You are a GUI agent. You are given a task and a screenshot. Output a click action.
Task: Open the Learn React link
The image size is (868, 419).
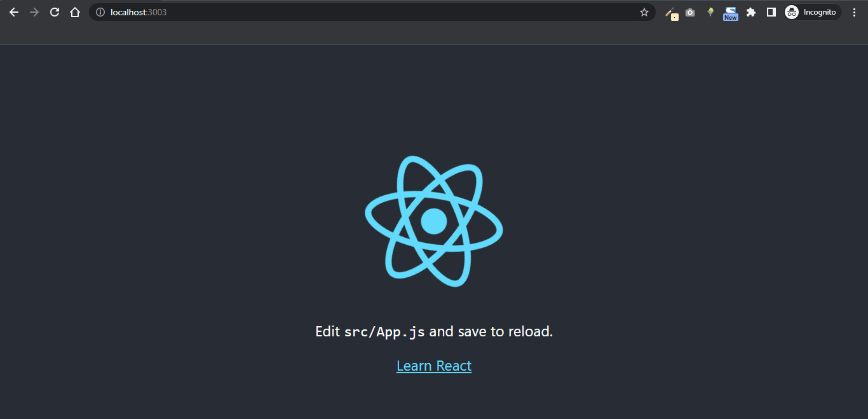434,366
